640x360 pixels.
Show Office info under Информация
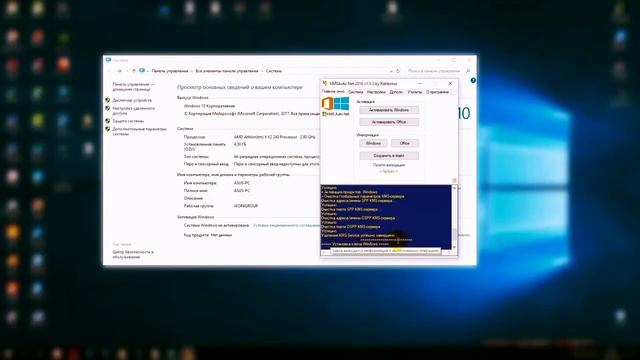pyautogui.click(x=404, y=143)
